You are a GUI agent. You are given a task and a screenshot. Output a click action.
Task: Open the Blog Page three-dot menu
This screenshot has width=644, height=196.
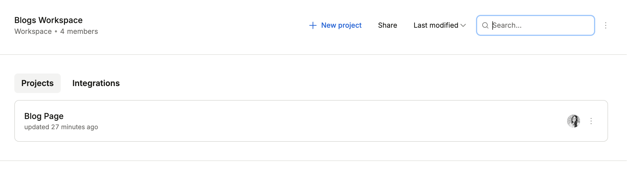pyautogui.click(x=591, y=121)
